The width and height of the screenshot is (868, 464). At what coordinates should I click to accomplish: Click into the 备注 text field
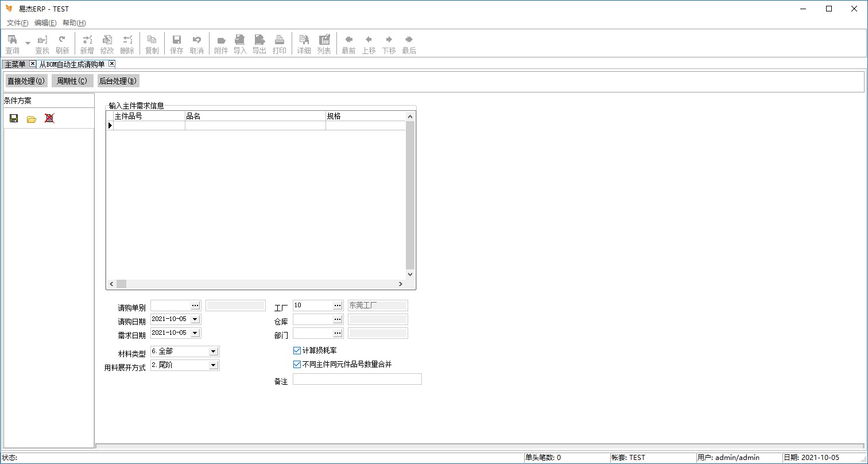coord(357,379)
